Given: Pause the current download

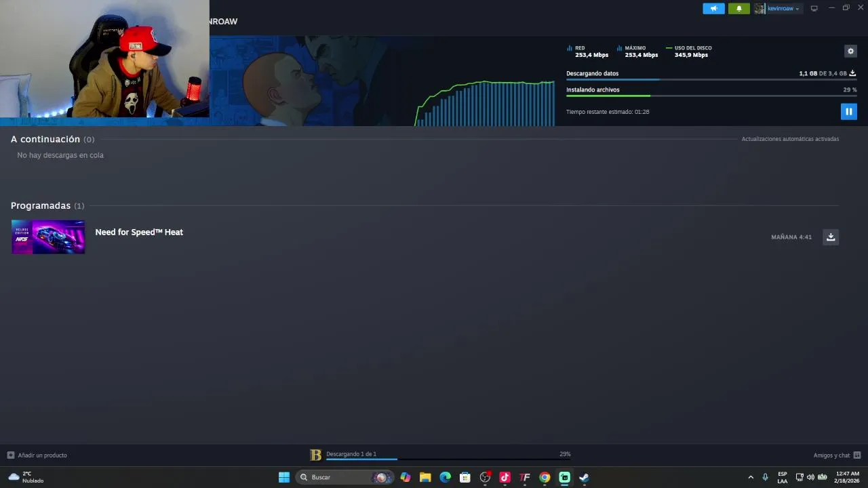Looking at the screenshot, I should 848,111.
